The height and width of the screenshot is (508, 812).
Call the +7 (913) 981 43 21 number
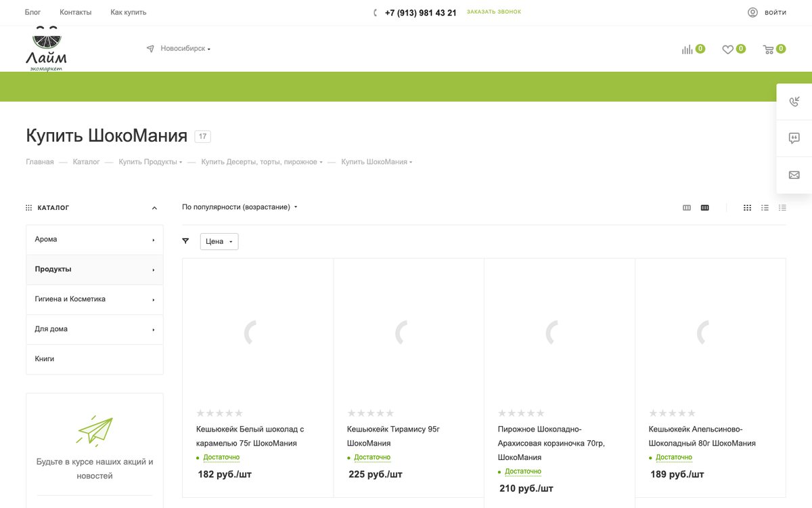tap(421, 13)
